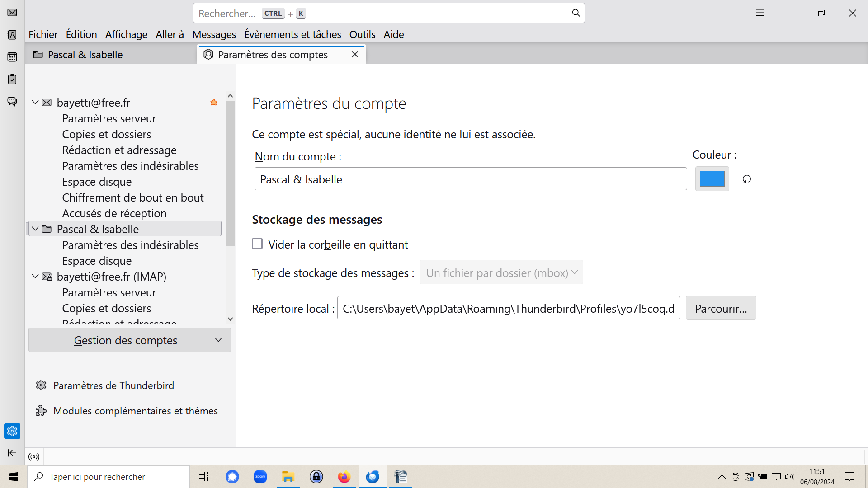
Task: Enable Vider la corbeille en quittant
Action: pos(257,244)
